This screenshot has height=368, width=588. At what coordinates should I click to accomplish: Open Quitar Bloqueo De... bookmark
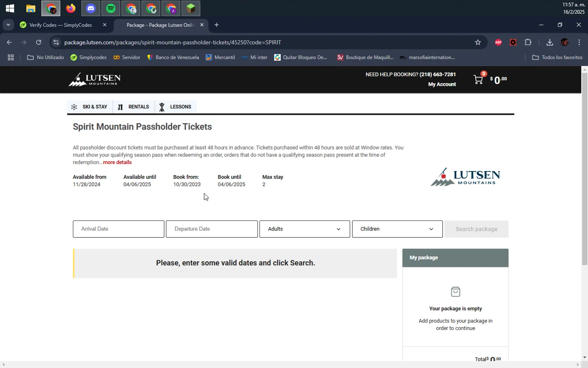[x=301, y=58]
